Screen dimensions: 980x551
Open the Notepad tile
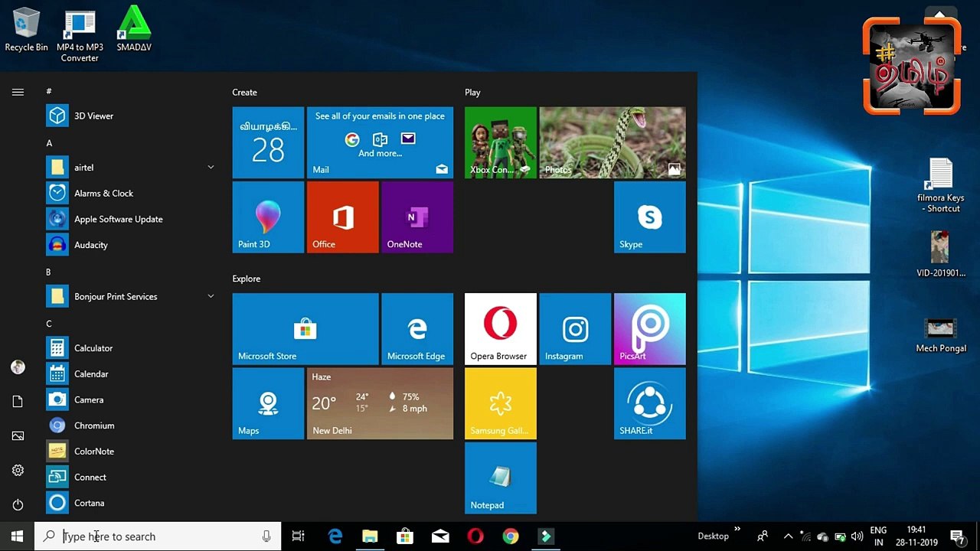[501, 478]
